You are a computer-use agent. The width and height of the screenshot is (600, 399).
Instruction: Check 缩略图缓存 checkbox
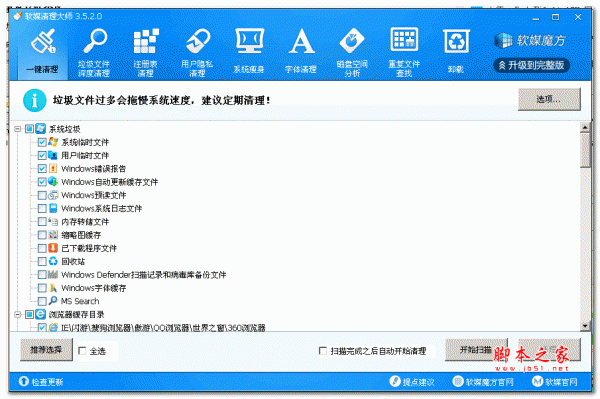[42, 235]
